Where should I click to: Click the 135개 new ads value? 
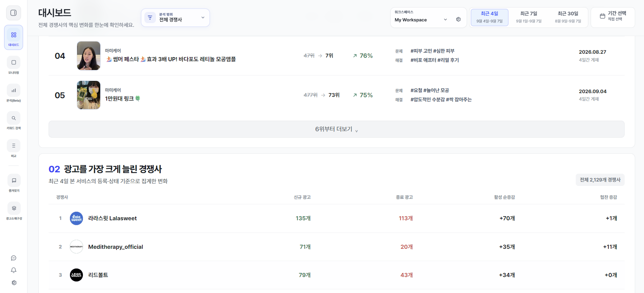coord(303,218)
